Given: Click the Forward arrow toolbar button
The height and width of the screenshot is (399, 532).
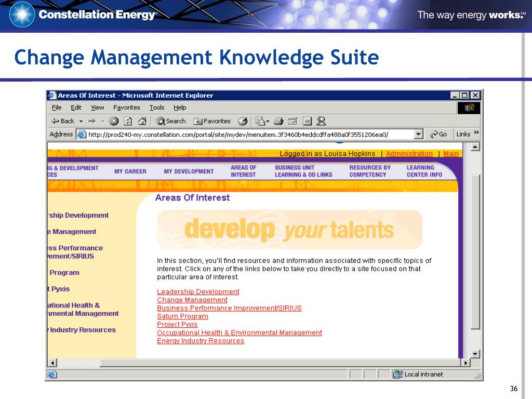Looking at the screenshot, I should pyautogui.click(x=92, y=121).
